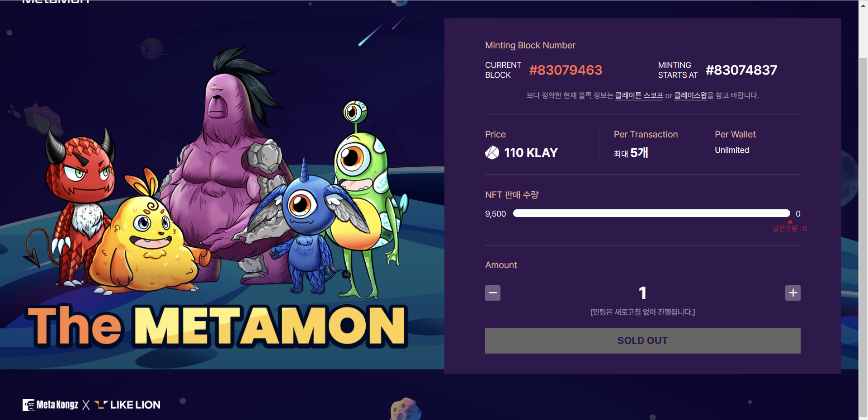Open the 클레이스왑 link
Screen dimensions: 868x420
click(x=690, y=95)
